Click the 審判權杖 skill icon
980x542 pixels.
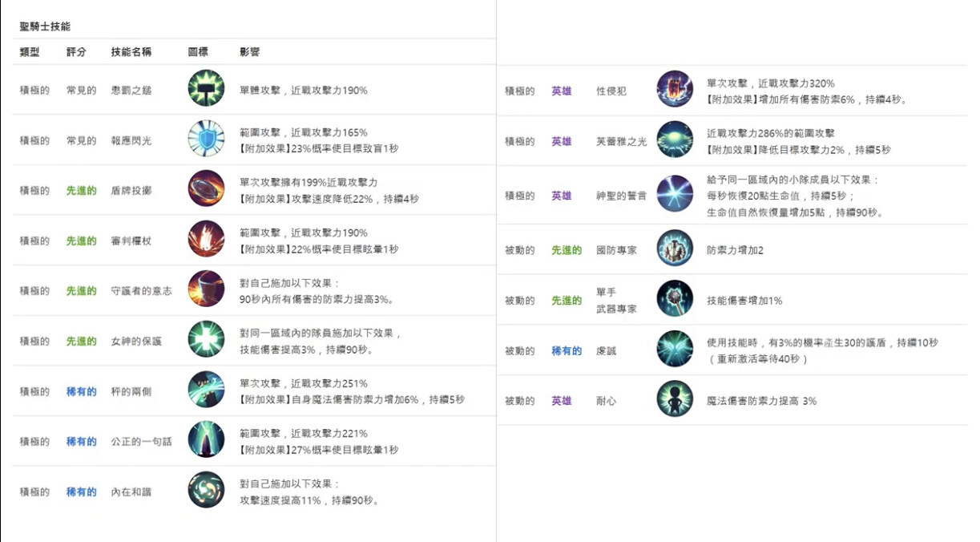[206, 240]
